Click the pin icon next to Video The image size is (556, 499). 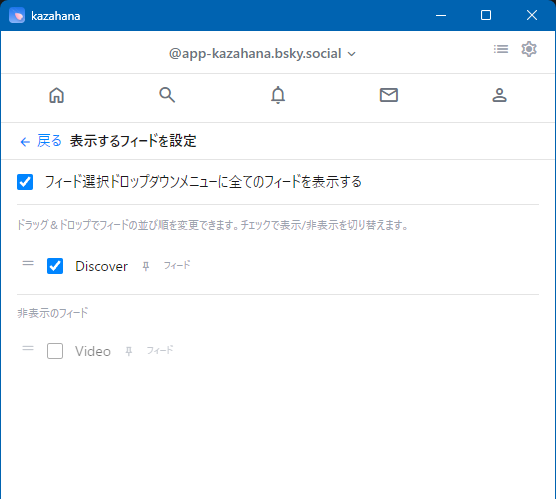point(129,351)
